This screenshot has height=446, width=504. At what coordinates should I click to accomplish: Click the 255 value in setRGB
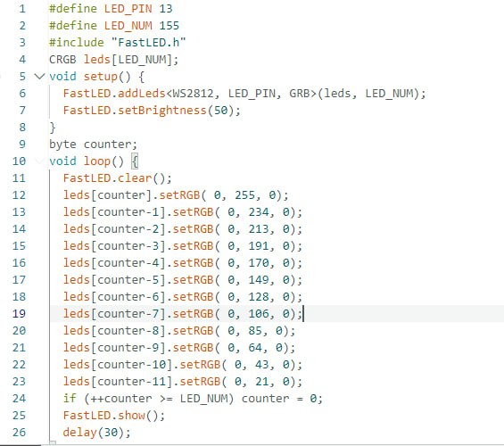click(x=245, y=195)
